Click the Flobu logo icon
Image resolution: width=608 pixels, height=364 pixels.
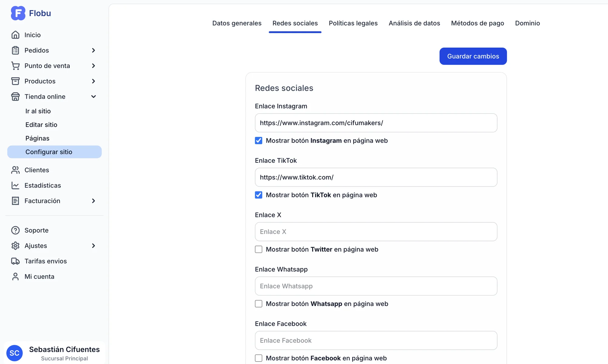[18, 13]
